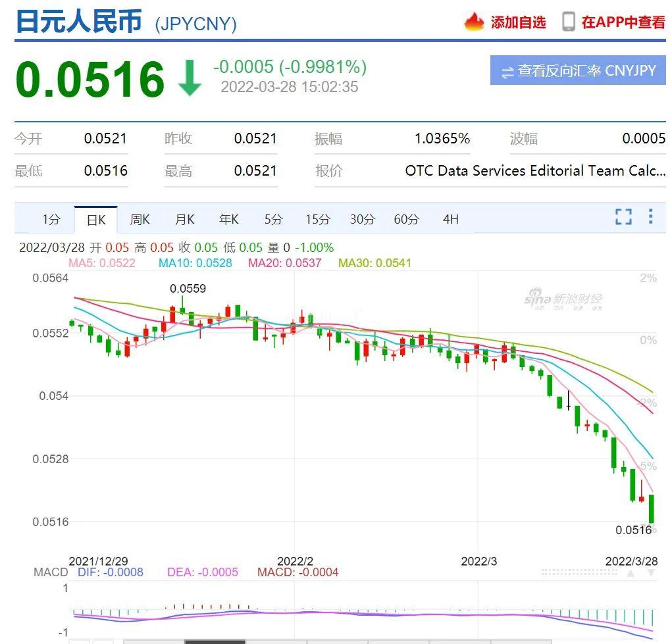Open 在APP中查看 link

pos(623,22)
